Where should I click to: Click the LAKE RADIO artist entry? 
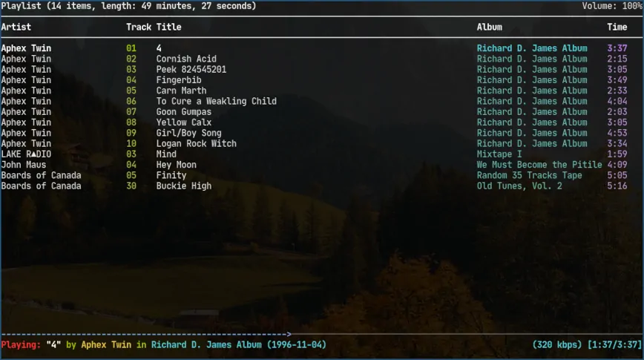(x=26, y=154)
